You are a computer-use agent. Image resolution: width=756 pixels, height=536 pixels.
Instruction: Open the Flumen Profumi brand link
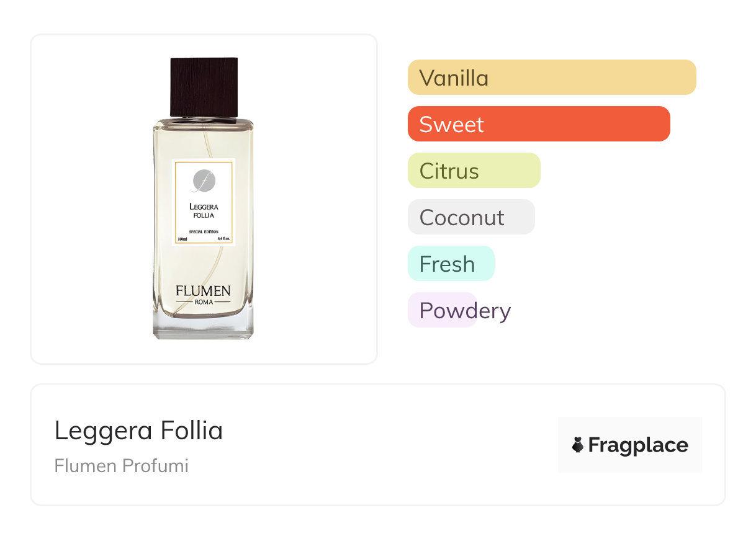pos(121,466)
